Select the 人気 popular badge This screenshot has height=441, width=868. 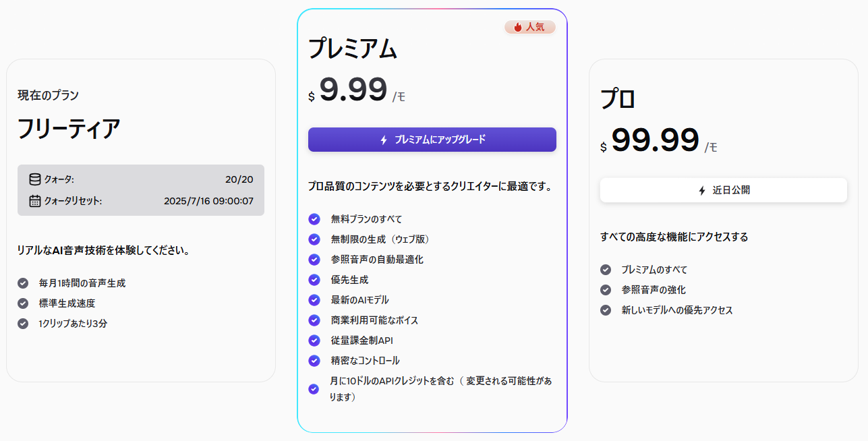point(530,27)
